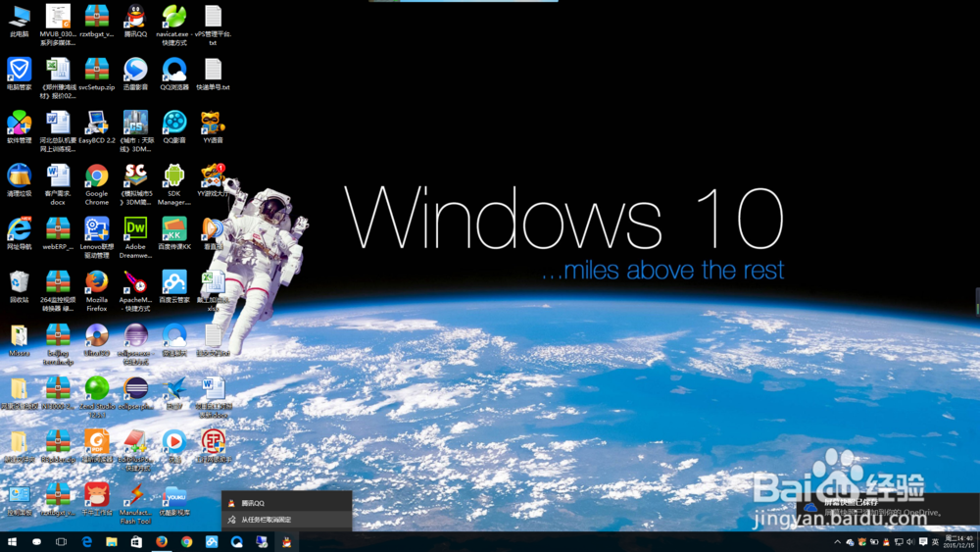Open 电脑管家 shield icon
The height and width of the screenshot is (552, 980).
coord(20,75)
